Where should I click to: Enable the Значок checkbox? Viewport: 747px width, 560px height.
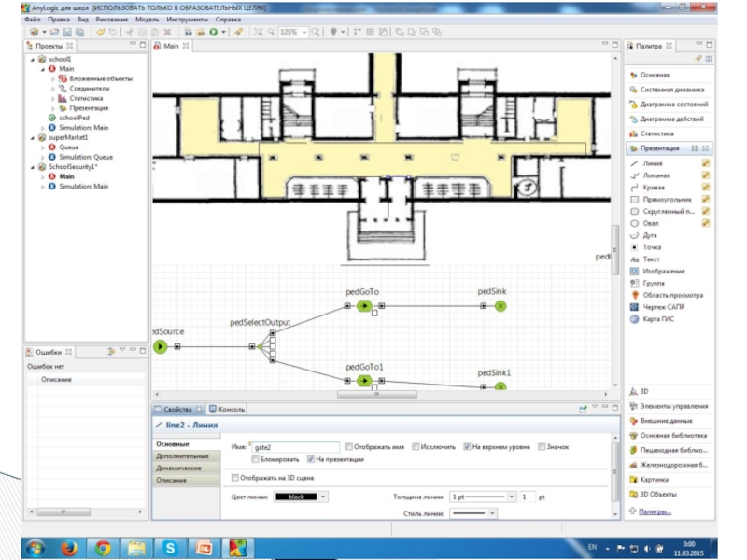point(542,447)
